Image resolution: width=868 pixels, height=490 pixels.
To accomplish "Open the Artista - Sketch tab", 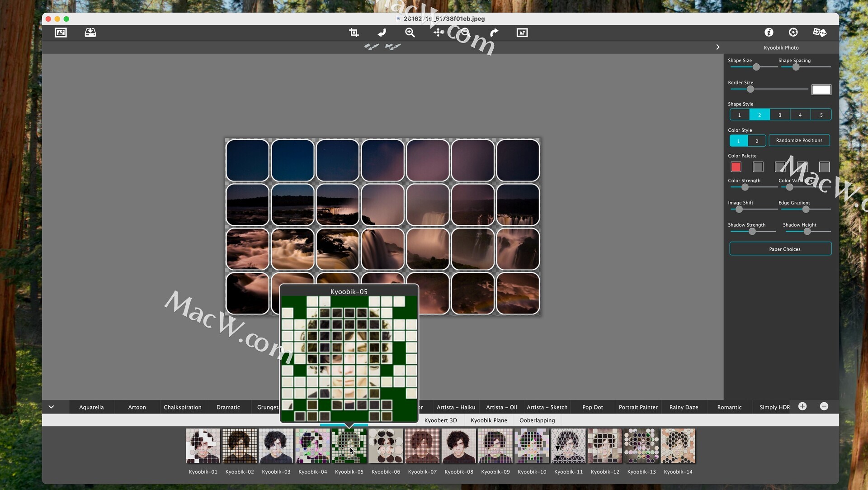I will pyautogui.click(x=547, y=407).
